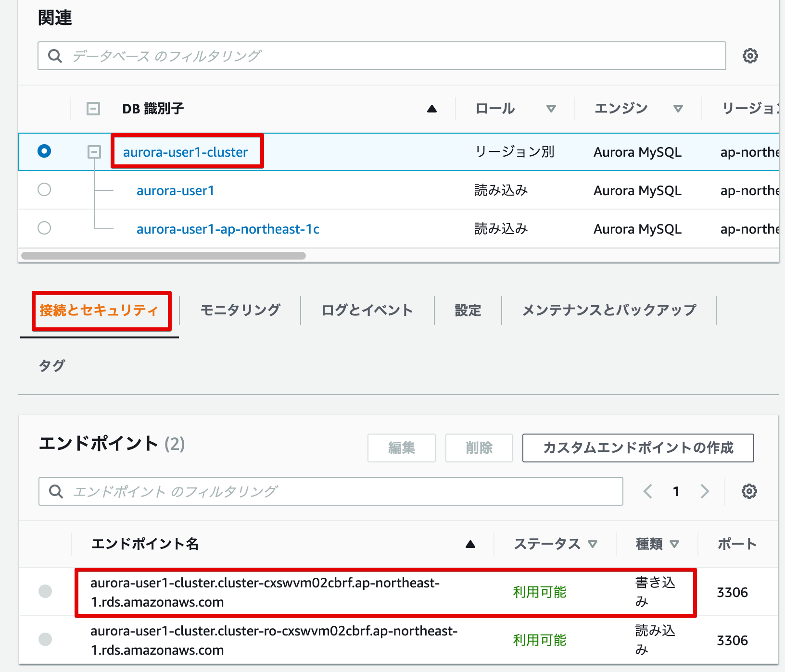This screenshot has height=672, width=785.
Task: Sort by DB 識別子 ascending arrow
Action: pyautogui.click(x=432, y=109)
